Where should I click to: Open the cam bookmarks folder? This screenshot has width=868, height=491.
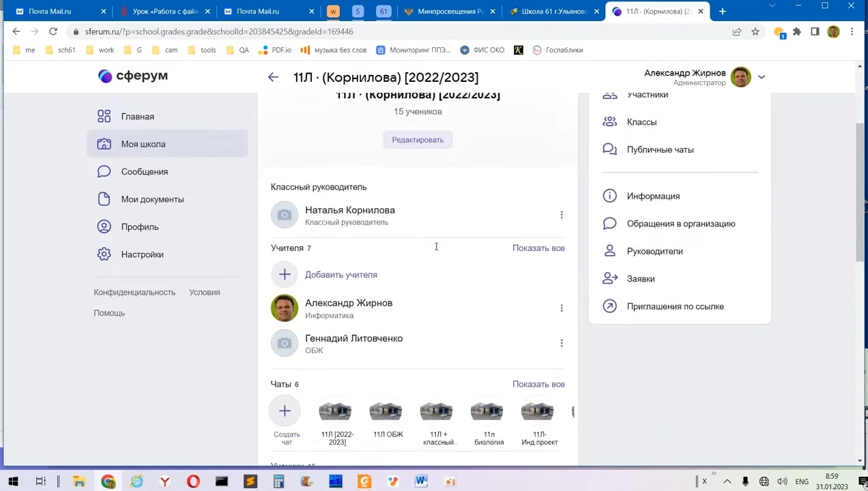click(x=164, y=50)
